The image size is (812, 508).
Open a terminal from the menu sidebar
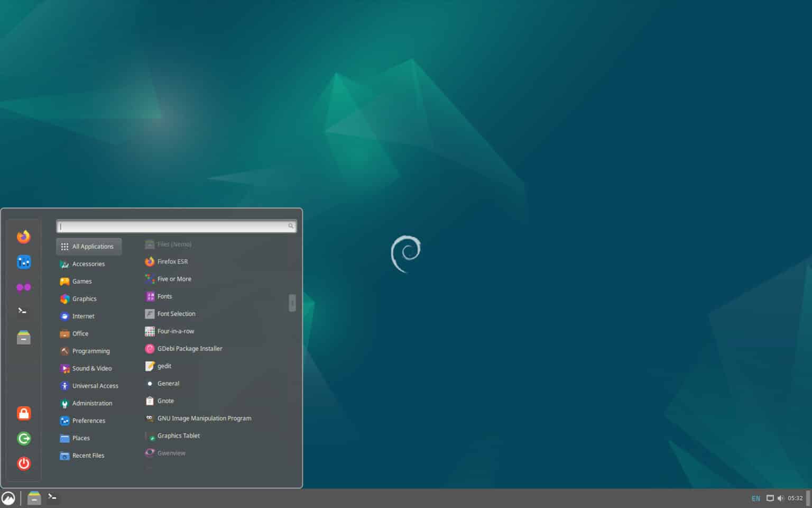point(23,311)
